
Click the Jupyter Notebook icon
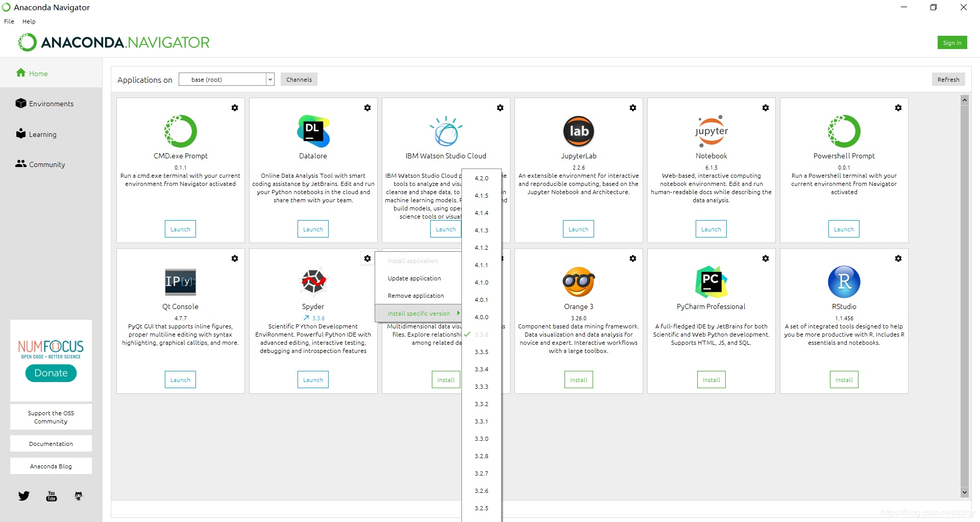click(712, 131)
